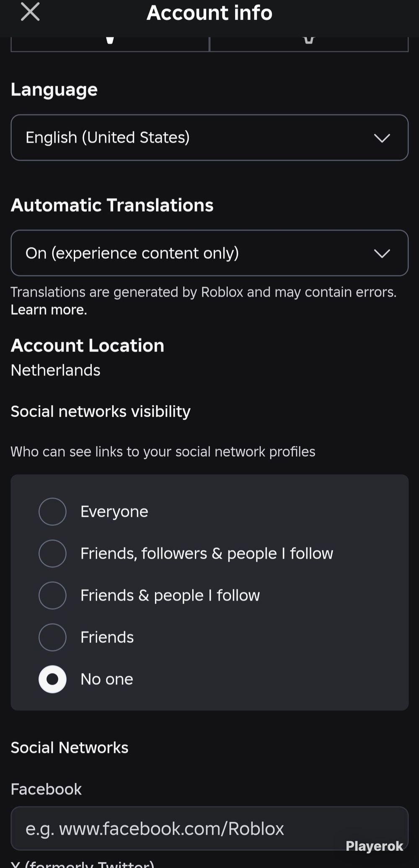This screenshot has height=868, width=419.
Task: Tap the X (formerly Twitter) label
Action: point(83,864)
